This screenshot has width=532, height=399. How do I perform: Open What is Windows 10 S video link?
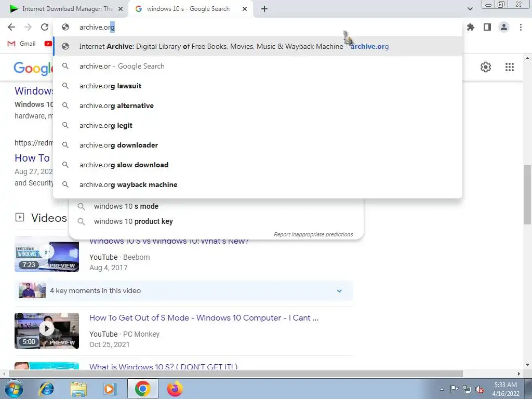tap(163, 367)
